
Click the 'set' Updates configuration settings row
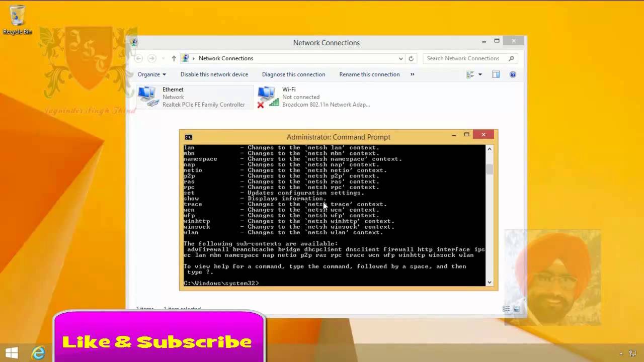274,193
